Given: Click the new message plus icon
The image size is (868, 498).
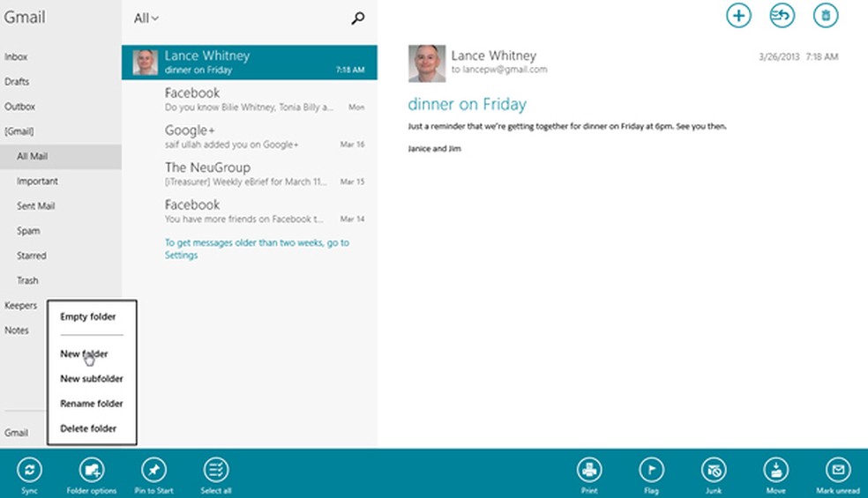Looking at the screenshot, I should coord(738,16).
